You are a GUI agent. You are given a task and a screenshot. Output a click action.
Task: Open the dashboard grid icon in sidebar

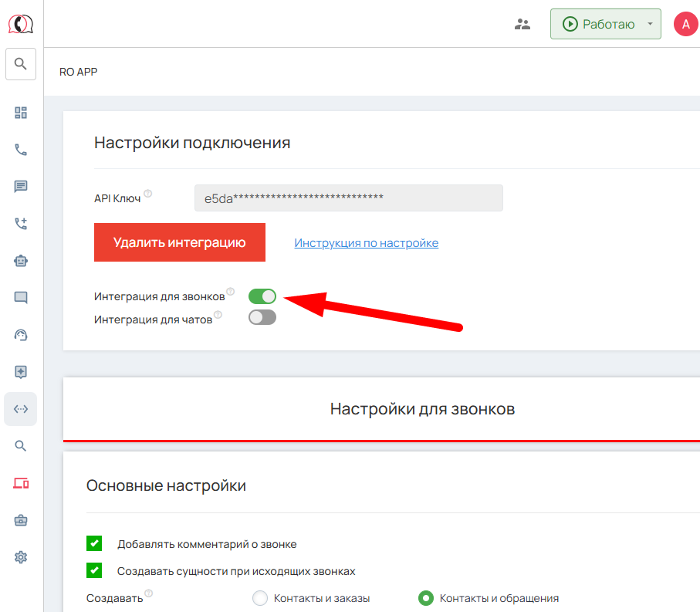click(x=21, y=113)
